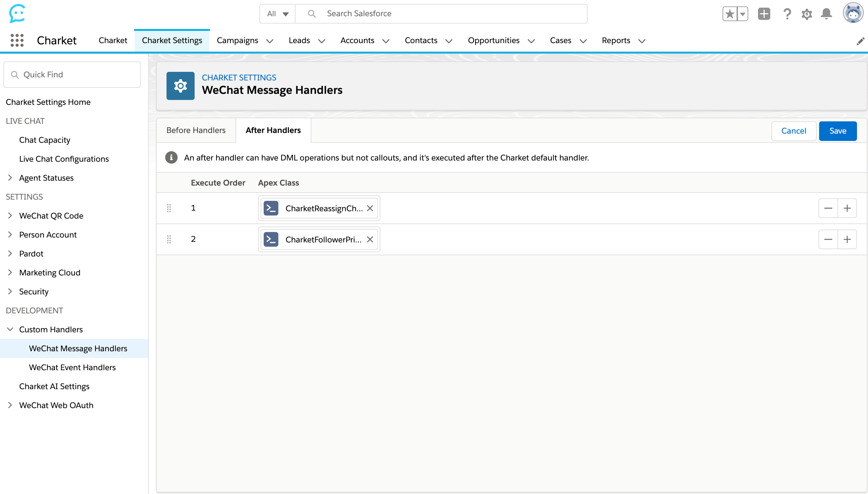Go to the Accounts tab
This screenshot has width=868, height=494.
click(357, 40)
